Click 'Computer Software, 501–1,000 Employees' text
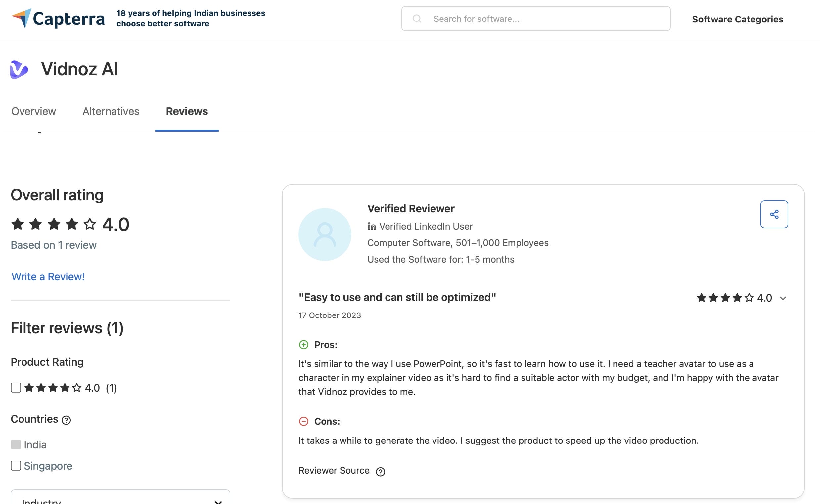This screenshot has width=820, height=504. coord(458,243)
